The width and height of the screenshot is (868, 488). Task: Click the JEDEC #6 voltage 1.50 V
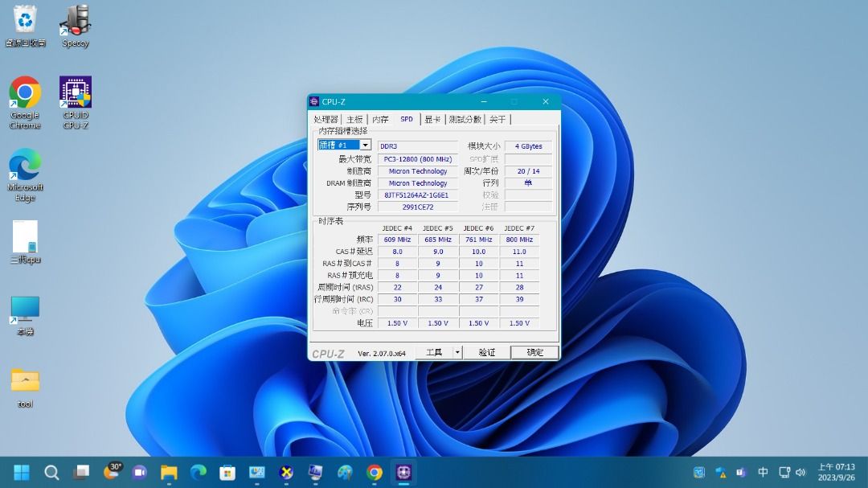point(479,323)
